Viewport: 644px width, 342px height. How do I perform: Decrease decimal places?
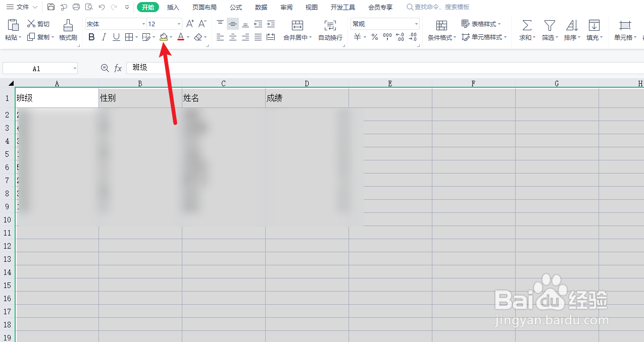(413, 37)
